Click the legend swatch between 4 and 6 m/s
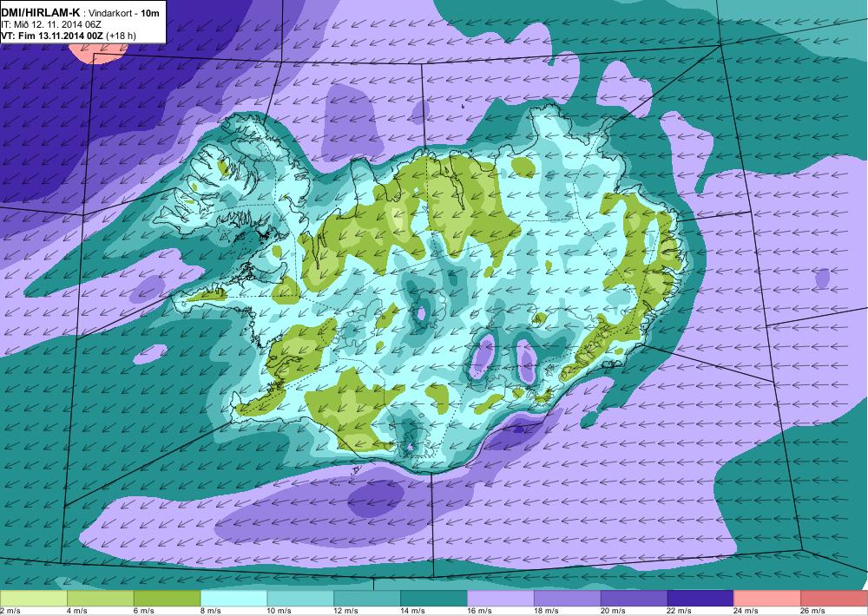The width and height of the screenshot is (868, 616). click(100, 599)
